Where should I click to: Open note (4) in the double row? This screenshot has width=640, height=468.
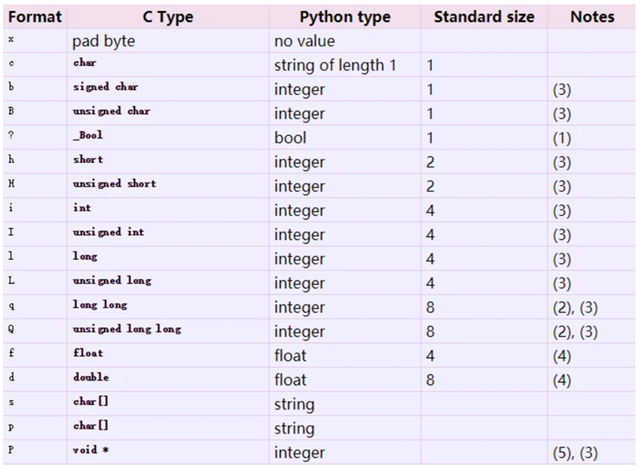tap(560, 380)
